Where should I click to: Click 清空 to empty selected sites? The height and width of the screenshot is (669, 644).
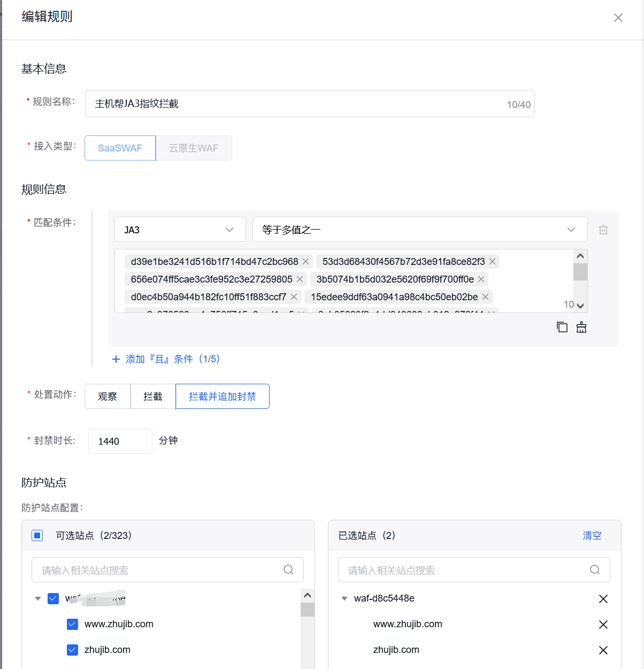coord(592,535)
